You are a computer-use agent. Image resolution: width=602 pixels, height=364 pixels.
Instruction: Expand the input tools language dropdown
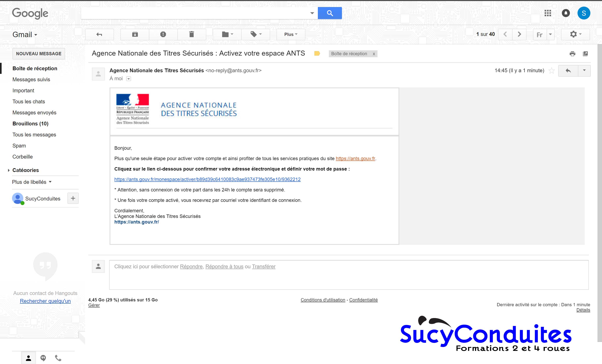[550, 35]
